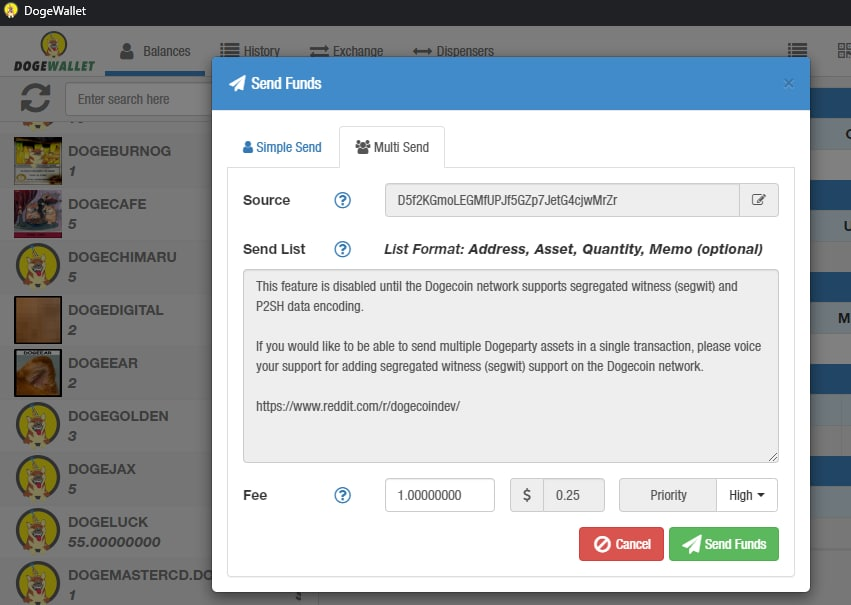Viewport: 851px width, 605px height.
Task: Click the Priority button
Action: click(668, 495)
